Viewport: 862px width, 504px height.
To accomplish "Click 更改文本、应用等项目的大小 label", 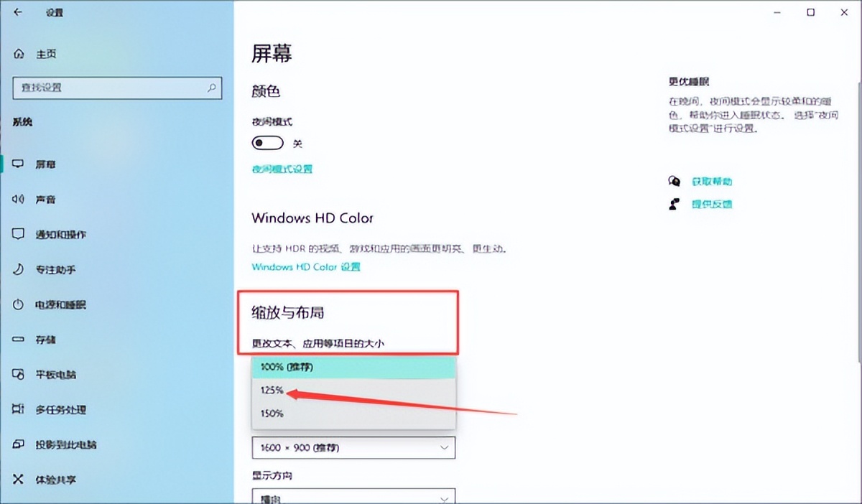I will 318,343.
